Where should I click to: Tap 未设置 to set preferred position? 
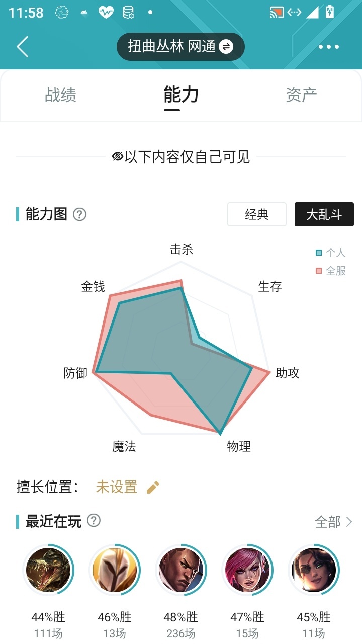click(x=117, y=487)
